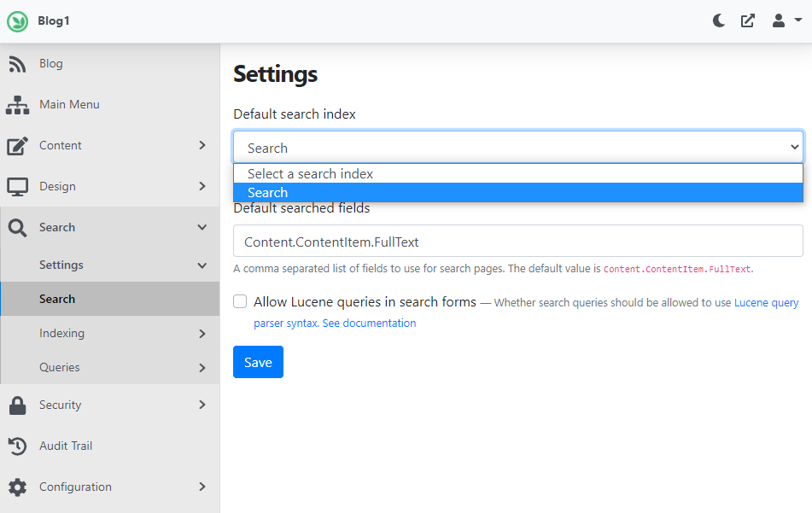The width and height of the screenshot is (812, 513).
Task: Choose 'Select a search index' option
Action: [x=518, y=174]
